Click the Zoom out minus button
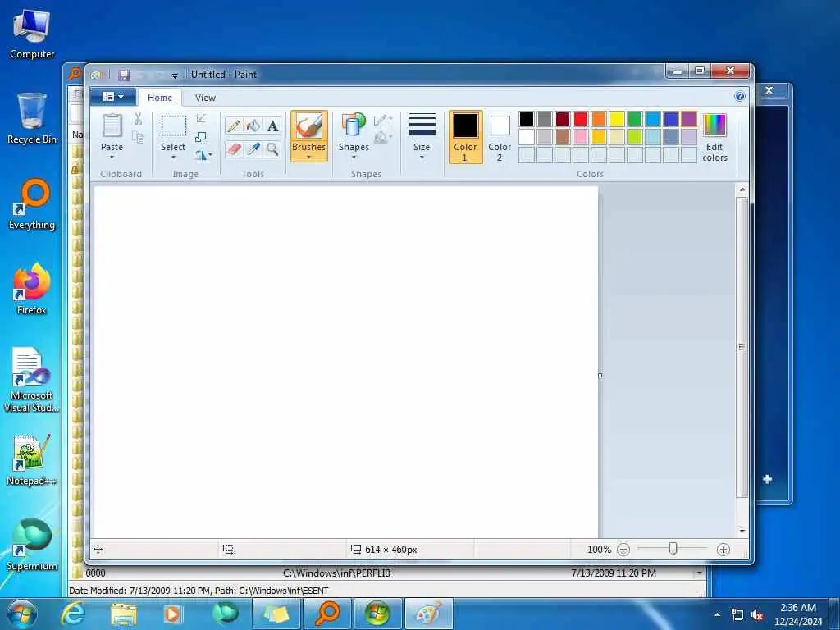The image size is (840, 630). click(x=623, y=549)
